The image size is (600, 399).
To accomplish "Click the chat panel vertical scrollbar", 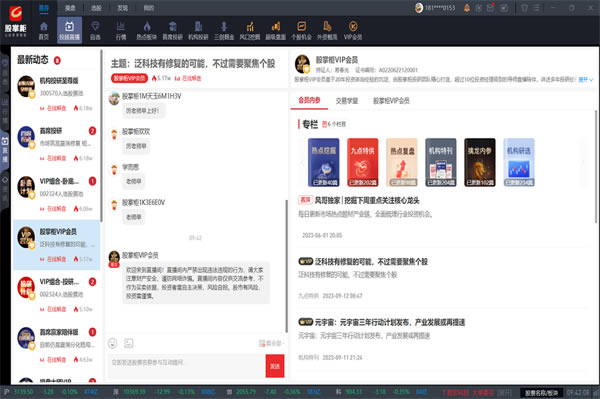I will click(x=287, y=266).
